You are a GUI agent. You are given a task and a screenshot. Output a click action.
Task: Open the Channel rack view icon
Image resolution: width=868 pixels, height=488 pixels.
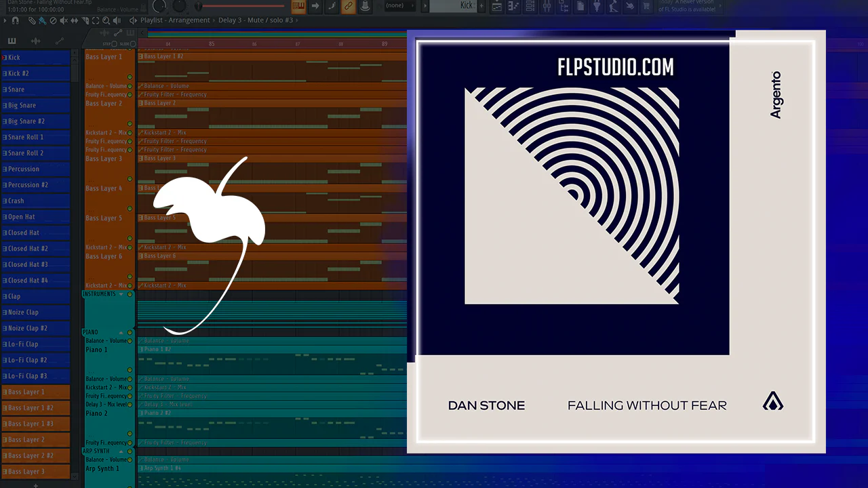pyautogui.click(x=531, y=6)
